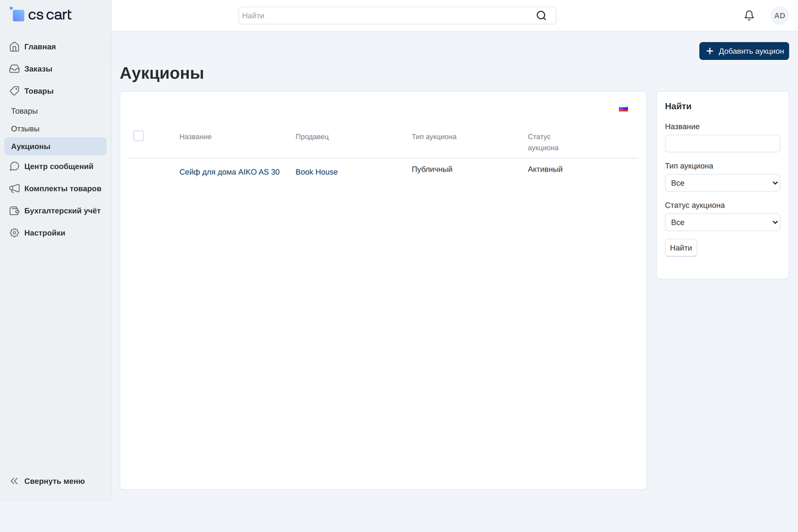
Task: Click the Свернуть меню chevrons icon
Action: pyautogui.click(x=15, y=481)
